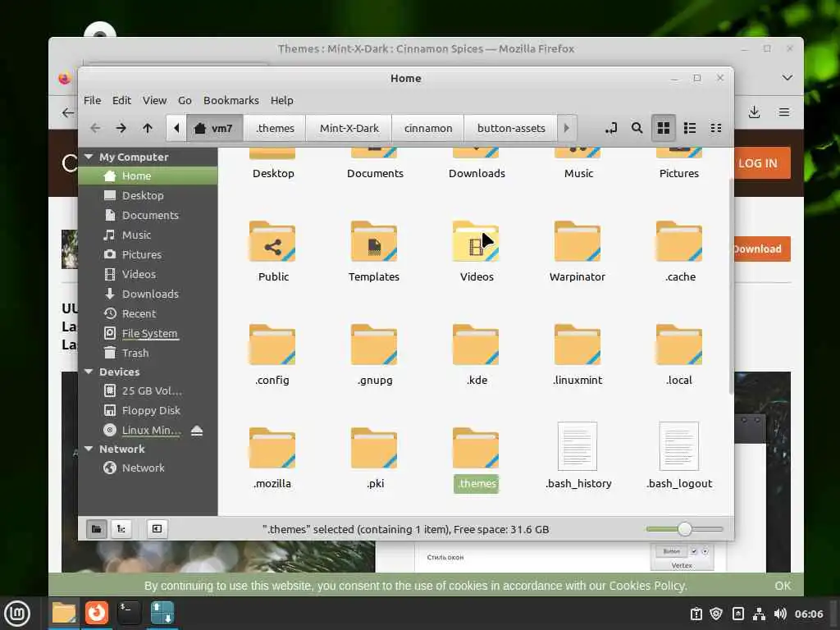This screenshot has height=630, width=840.
Task: Select vm7 home path button
Action: [x=215, y=128]
